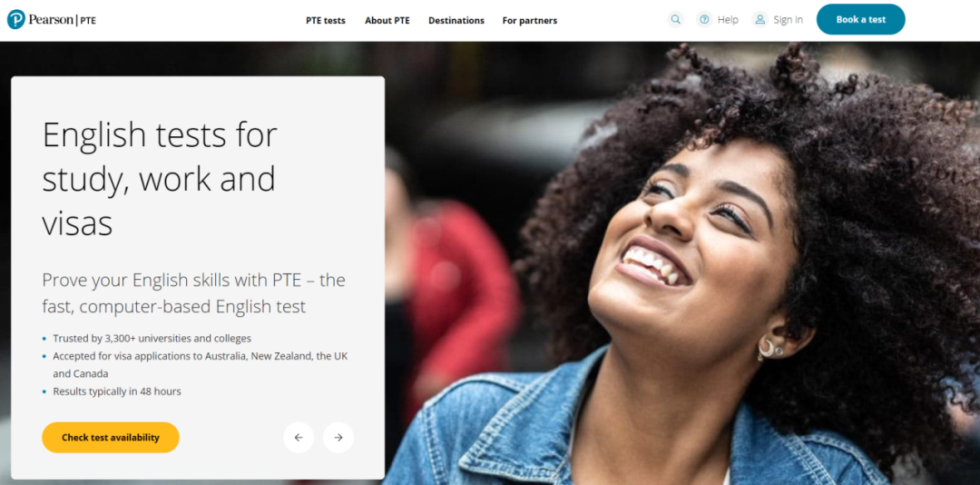The width and height of the screenshot is (980, 485).
Task: Click the Sign in link text
Action: coord(789,20)
